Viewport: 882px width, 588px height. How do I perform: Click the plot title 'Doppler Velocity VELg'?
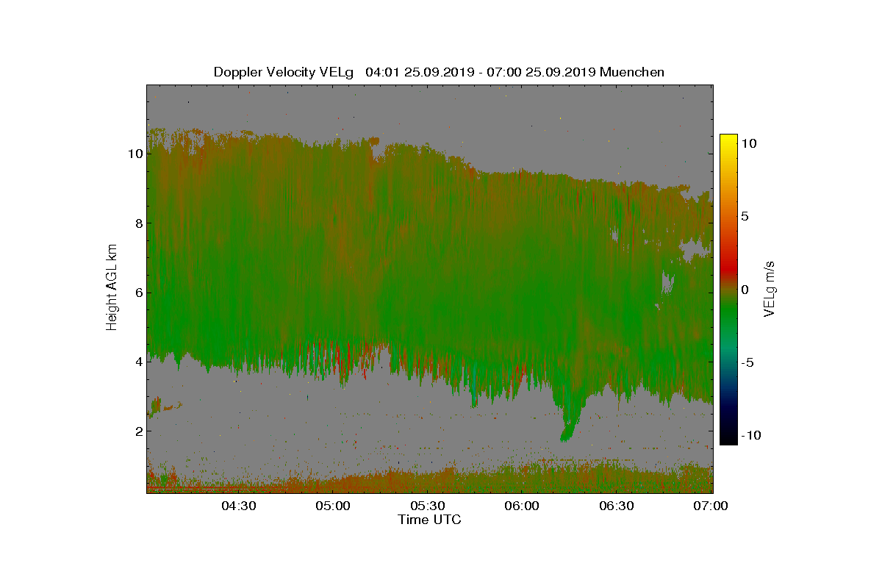tap(284, 72)
